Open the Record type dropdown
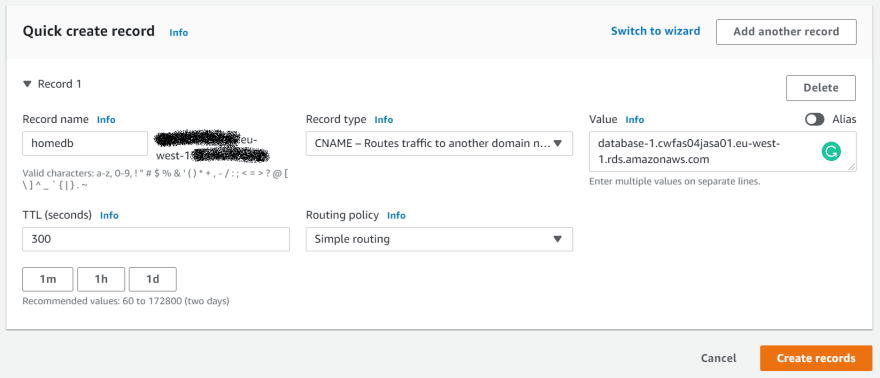The height and width of the screenshot is (378, 880). point(439,144)
